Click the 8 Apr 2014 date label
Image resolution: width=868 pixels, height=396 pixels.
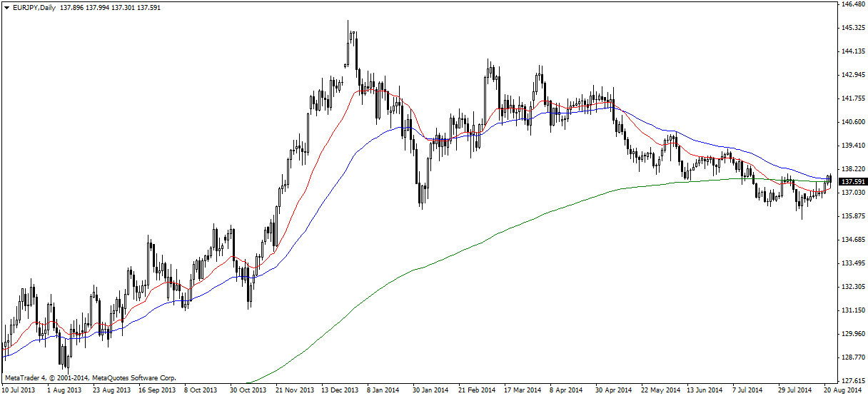(566, 390)
